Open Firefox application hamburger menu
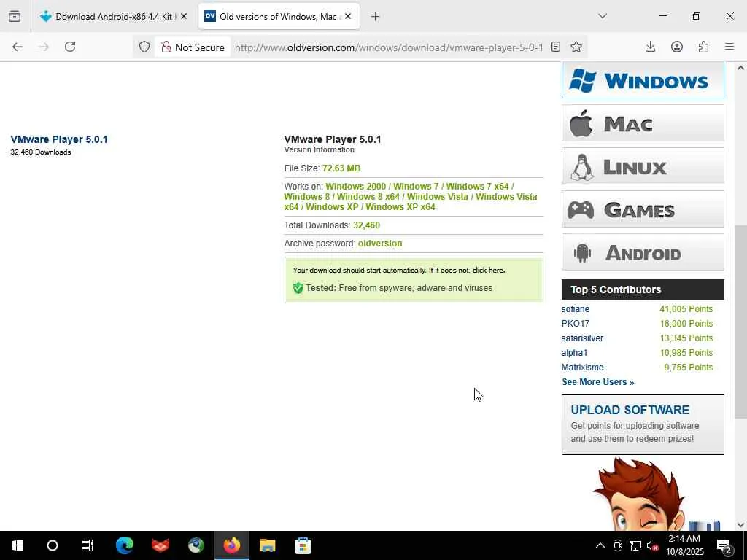This screenshot has width=747, height=560. click(x=729, y=47)
